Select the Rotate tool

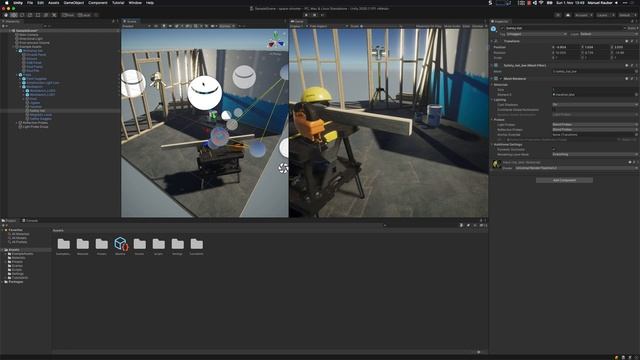pyautogui.click(x=22, y=15)
